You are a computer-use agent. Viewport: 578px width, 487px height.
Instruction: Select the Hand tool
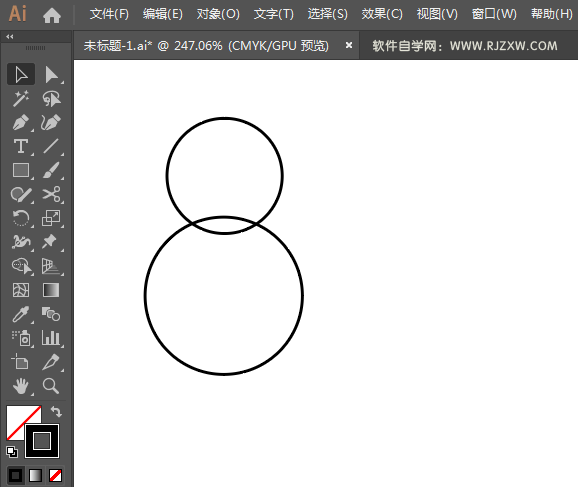point(21,386)
